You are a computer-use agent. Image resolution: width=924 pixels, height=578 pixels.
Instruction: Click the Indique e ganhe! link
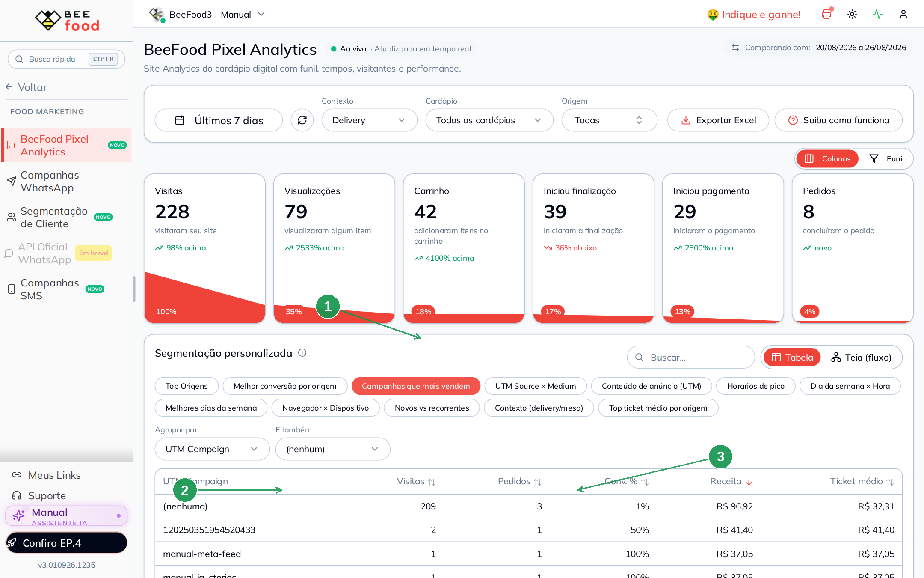[761, 15]
